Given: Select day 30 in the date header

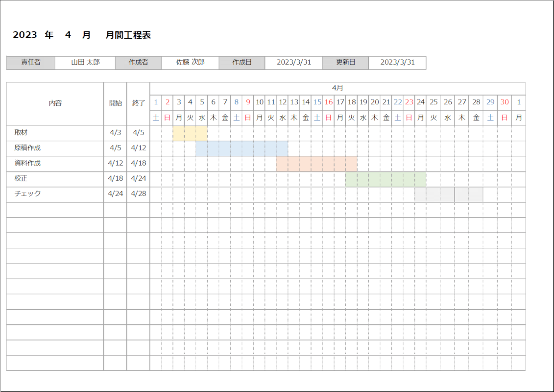Looking at the screenshot, I should tap(505, 102).
